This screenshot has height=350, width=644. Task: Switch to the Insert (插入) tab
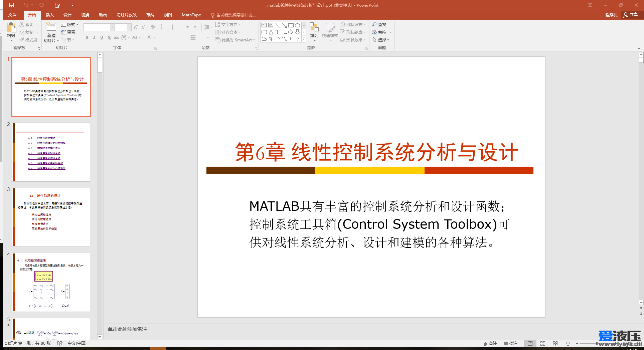(x=49, y=15)
